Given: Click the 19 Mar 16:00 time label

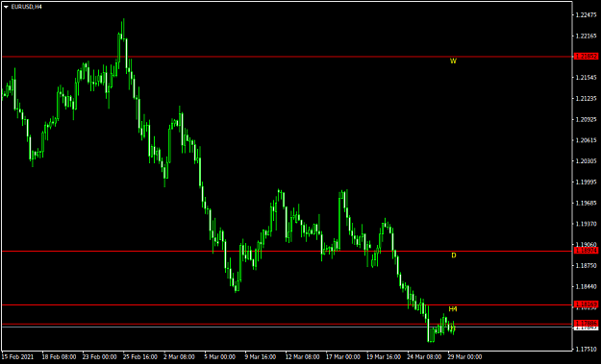Looking at the screenshot, I should coord(384,357).
